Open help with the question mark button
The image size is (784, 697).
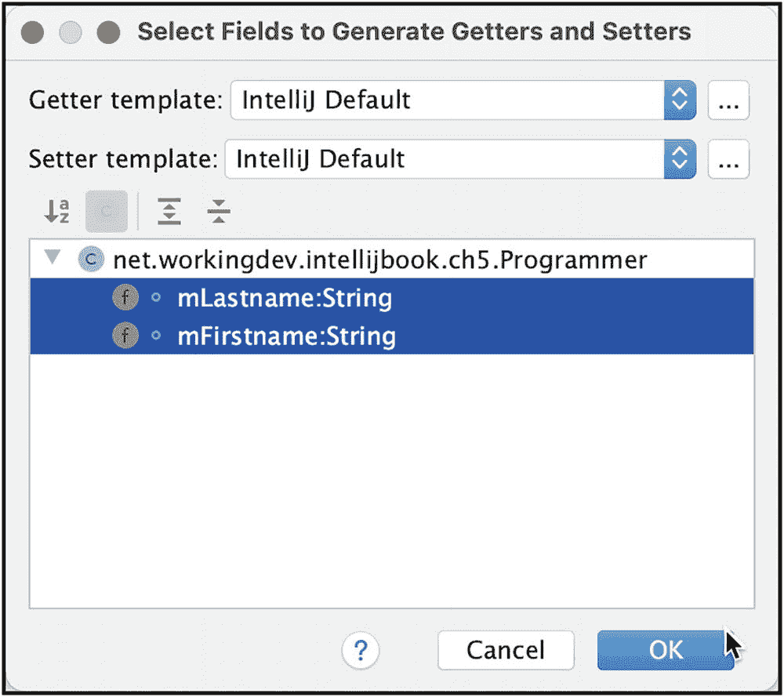[x=361, y=650]
